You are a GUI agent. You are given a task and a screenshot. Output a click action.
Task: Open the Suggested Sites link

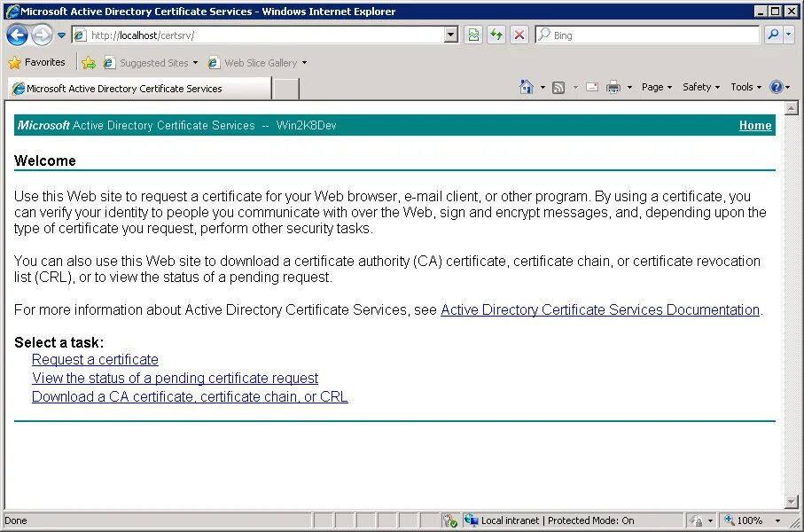tap(146, 63)
